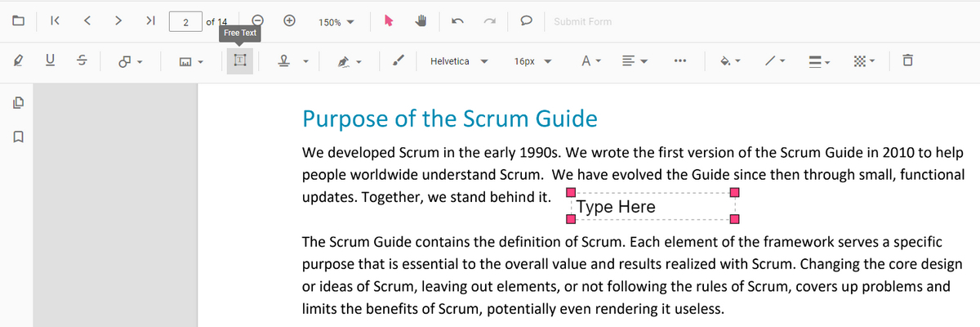The height and width of the screenshot is (327, 980).
Task: Open the line thickness dropdown
Action: click(x=820, y=61)
